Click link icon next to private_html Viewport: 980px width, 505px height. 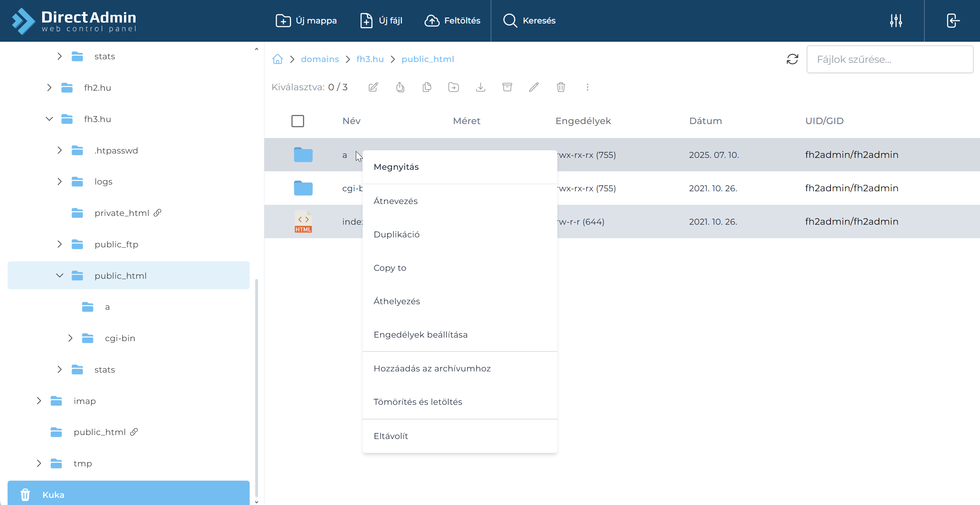click(157, 213)
